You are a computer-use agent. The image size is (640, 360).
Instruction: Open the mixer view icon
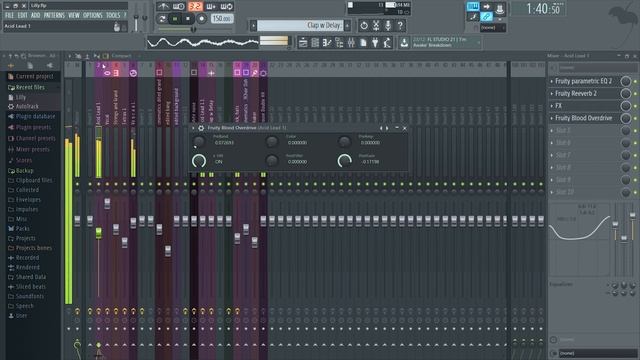351,42
